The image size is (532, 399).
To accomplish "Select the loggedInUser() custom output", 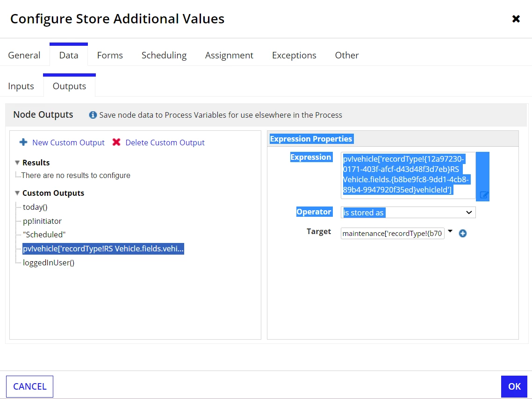I will click(49, 263).
